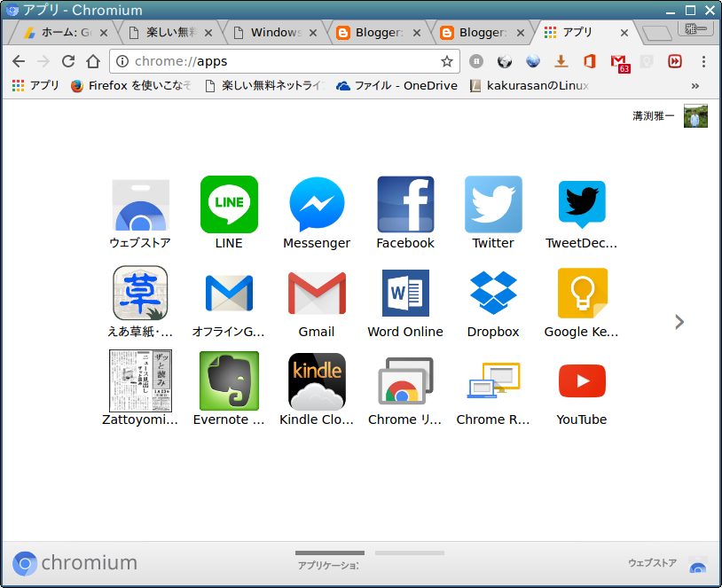The height and width of the screenshot is (588, 722).
Task: Open Kindle Cloud Reader app
Action: (x=317, y=380)
